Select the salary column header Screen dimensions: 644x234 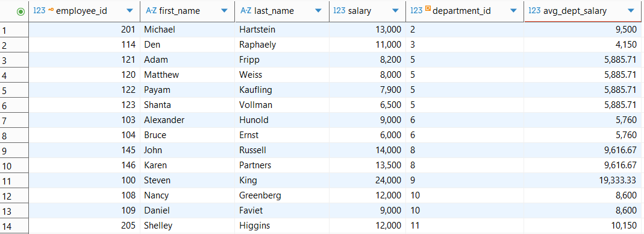pyautogui.click(x=367, y=11)
